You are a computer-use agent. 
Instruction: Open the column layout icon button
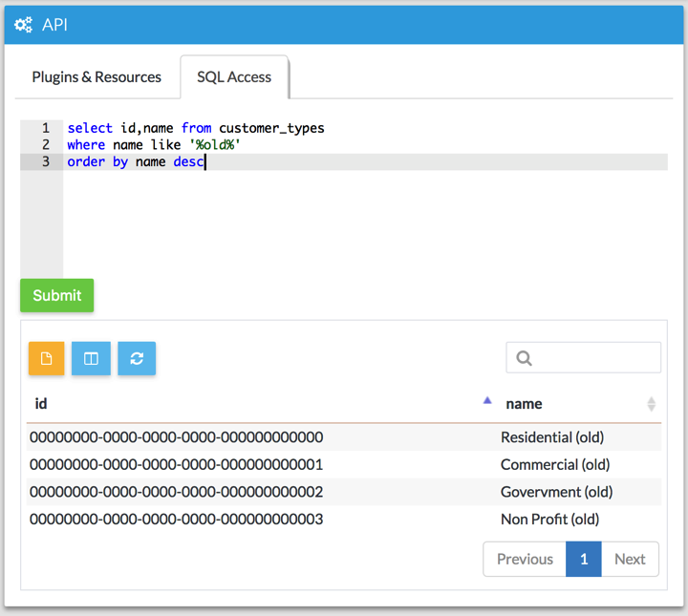coord(91,358)
